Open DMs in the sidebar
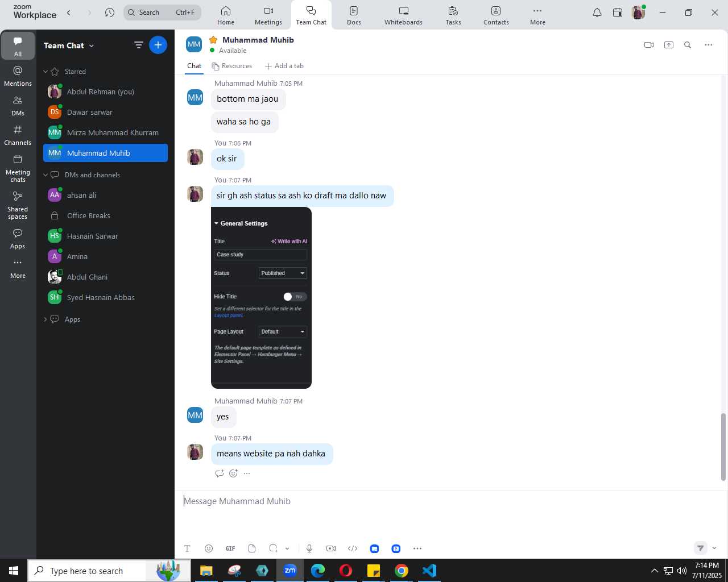 click(18, 105)
